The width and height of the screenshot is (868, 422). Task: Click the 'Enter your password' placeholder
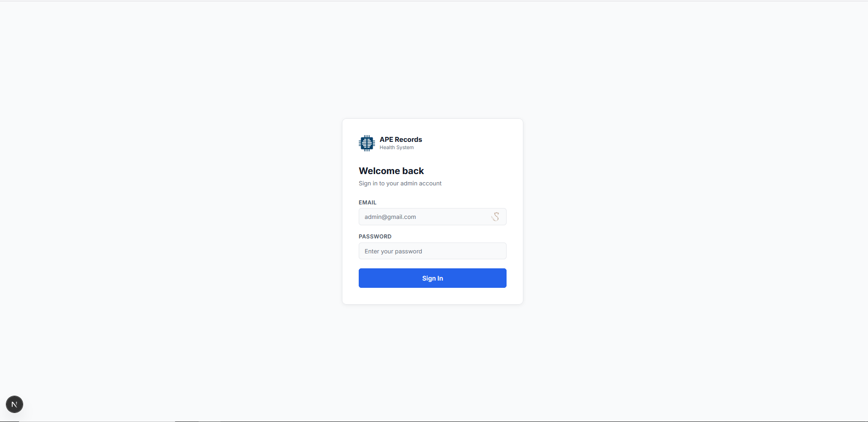pyautogui.click(x=393, y=252)
